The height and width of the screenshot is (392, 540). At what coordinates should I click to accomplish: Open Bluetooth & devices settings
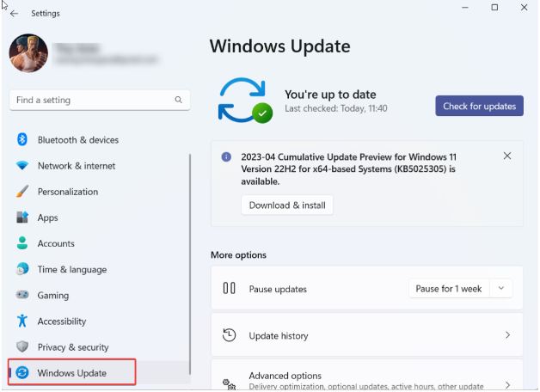point(78,140)
